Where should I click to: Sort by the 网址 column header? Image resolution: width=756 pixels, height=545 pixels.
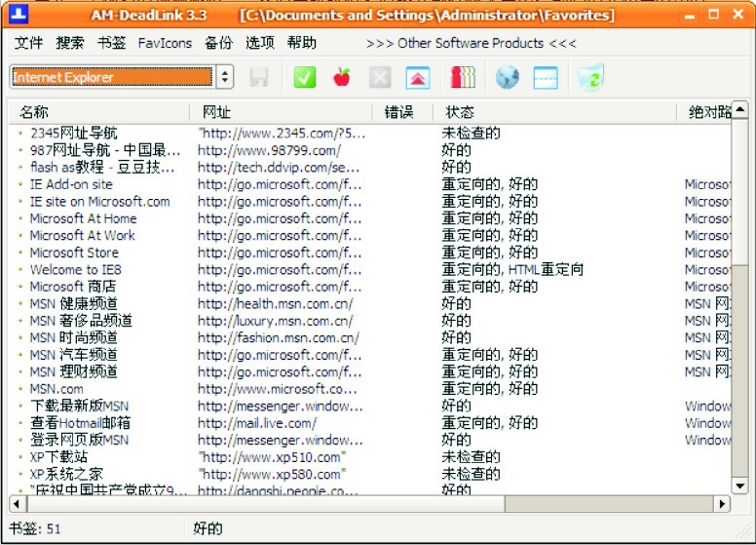tap(281, 112)
